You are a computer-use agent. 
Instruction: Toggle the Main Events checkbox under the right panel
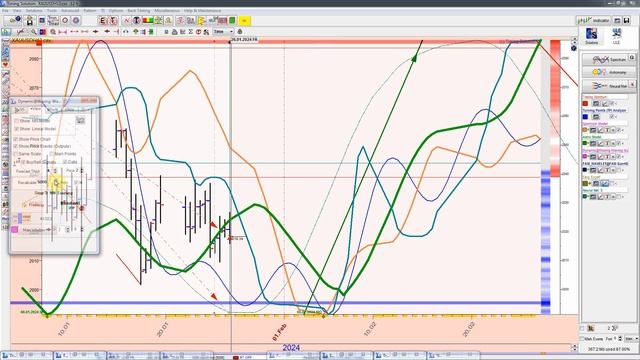[x=582, y=339]
